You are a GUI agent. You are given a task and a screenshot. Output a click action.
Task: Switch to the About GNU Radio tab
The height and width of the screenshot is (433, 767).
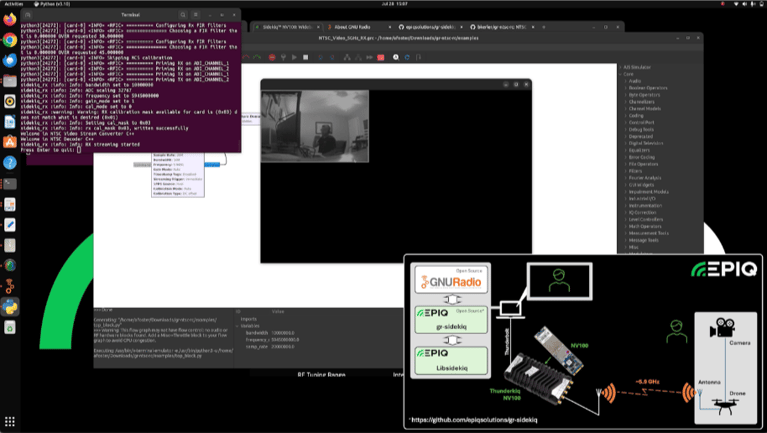[x=352, y=26]
